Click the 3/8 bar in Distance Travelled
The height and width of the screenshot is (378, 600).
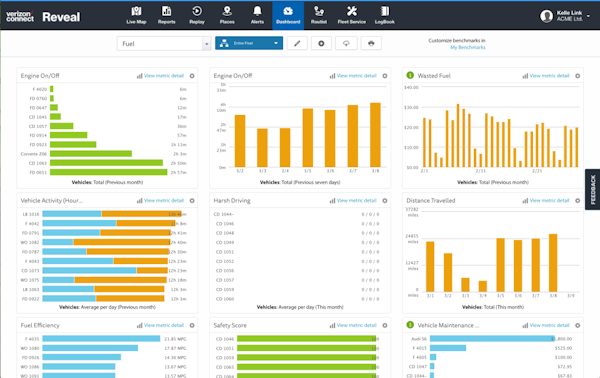point(553,263)
